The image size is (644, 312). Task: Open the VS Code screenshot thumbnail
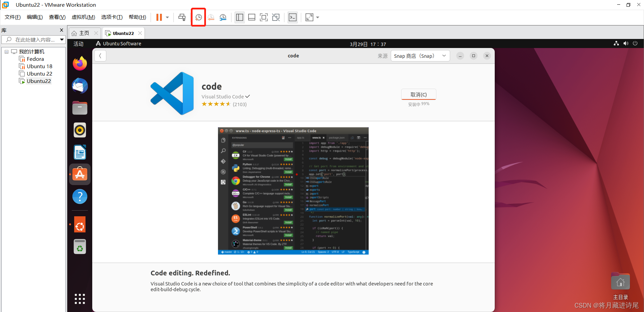[293, 191]
